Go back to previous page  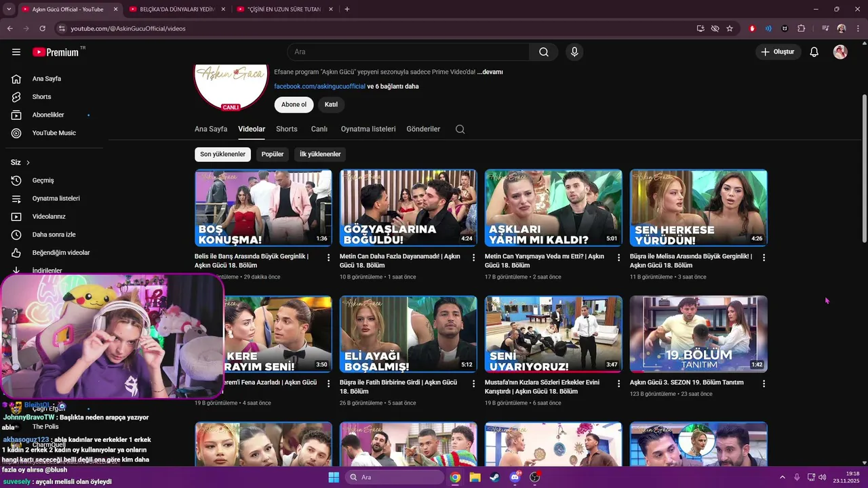coord(10,28)
